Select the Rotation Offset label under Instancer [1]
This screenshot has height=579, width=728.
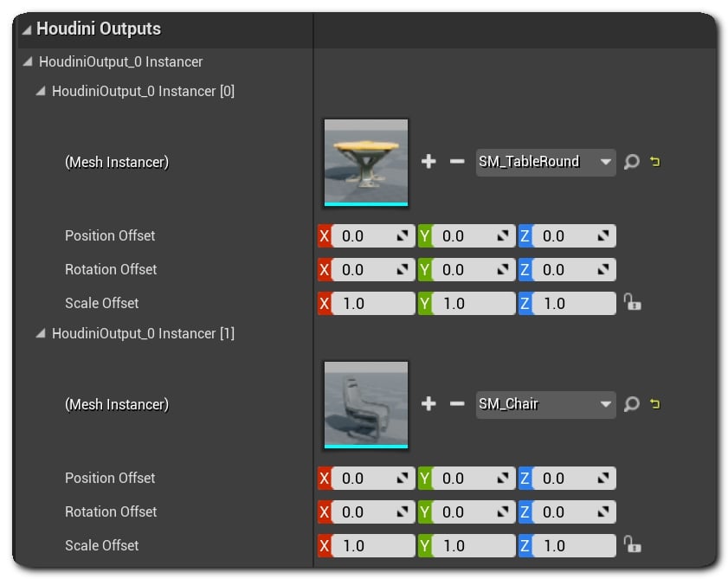coord(111,511)
